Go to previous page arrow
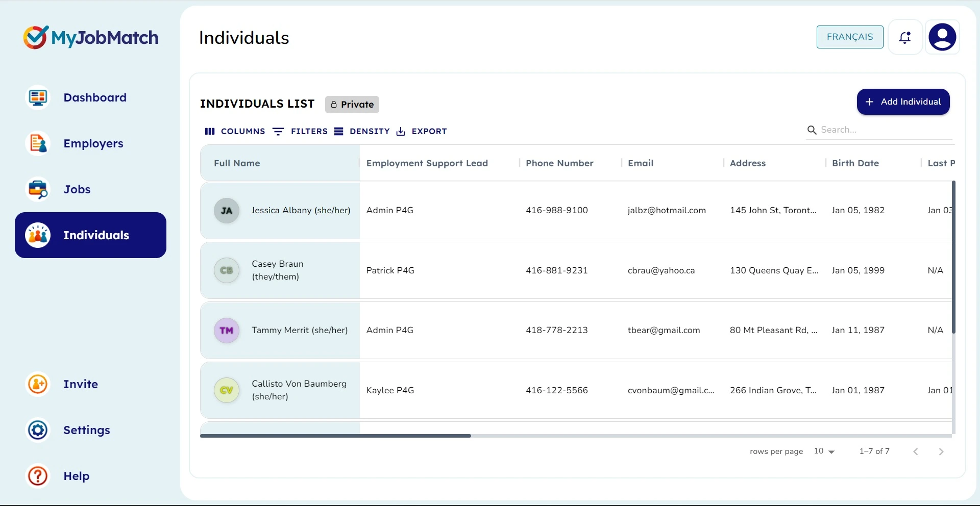This screenshot has height=506, width=980. pos(916,451)
